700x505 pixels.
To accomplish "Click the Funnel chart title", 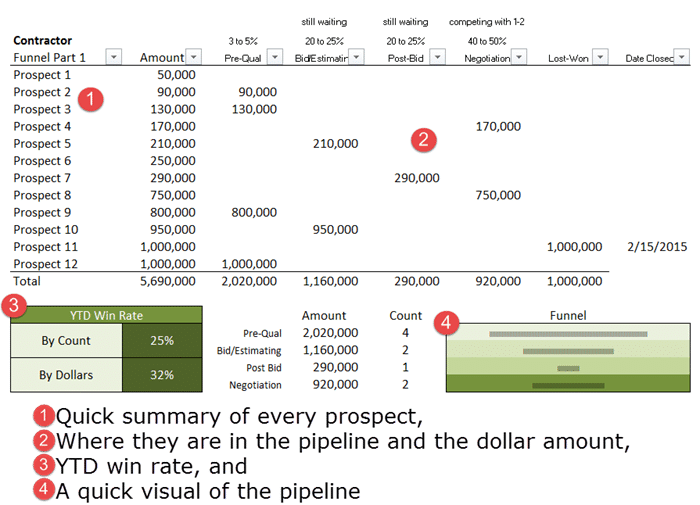I will pyautogui.click(x=568, y=315).
